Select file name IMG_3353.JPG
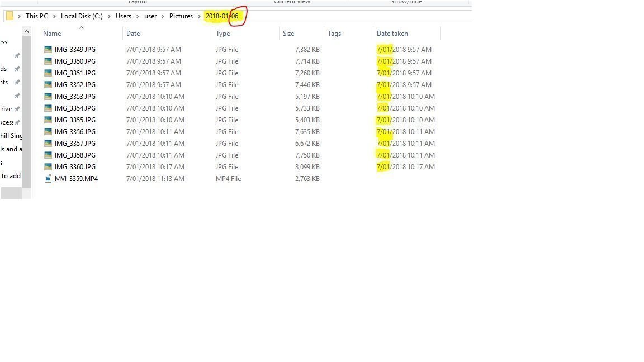 click(75, 97)
